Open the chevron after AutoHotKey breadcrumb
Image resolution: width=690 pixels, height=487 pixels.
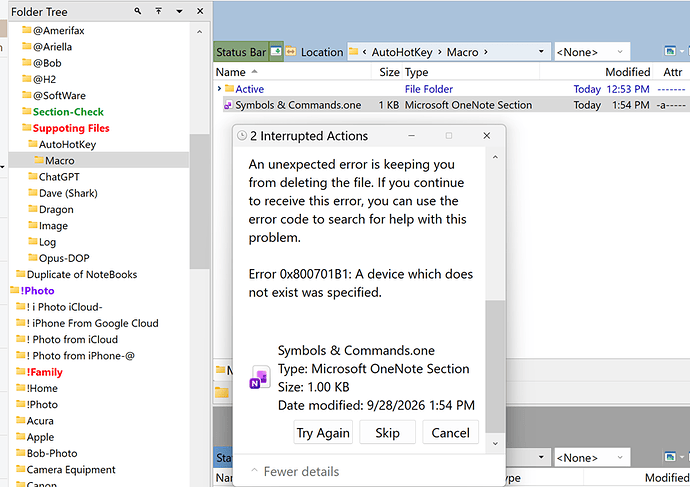(439, 52)
